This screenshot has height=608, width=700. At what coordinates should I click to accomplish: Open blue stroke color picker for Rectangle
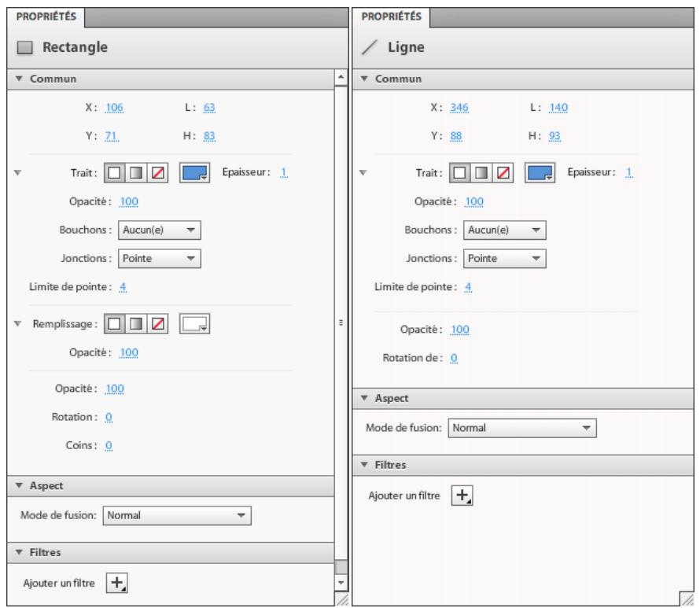point(194,173)
